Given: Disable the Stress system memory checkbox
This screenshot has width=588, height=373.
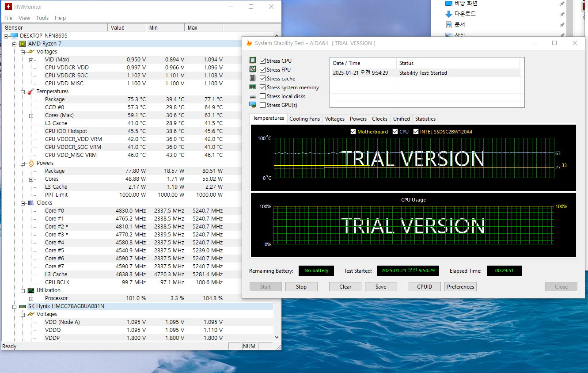Looking at the screenshot, I should coord(263,88).
